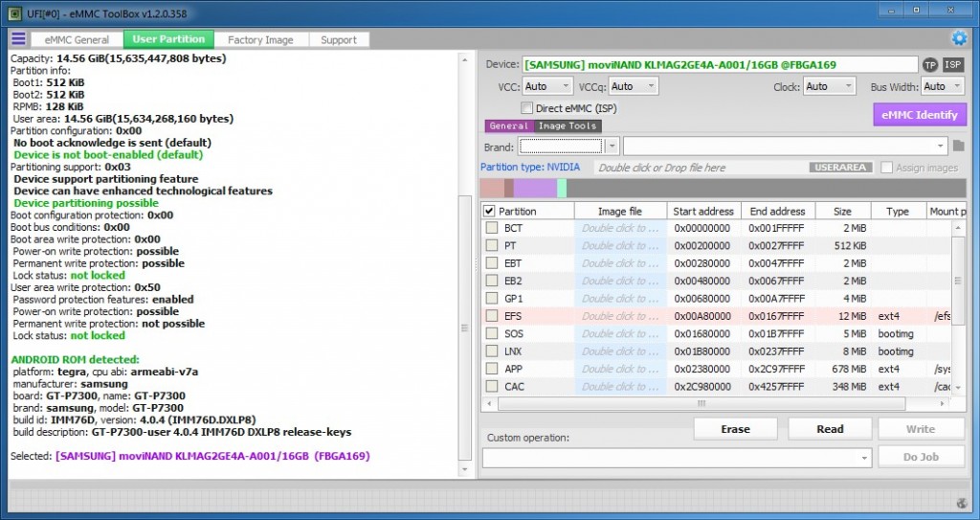Click the eMMC Identify button
This screenshot has height=520, width=980.
pyautogui.click(x=920, y=115)
